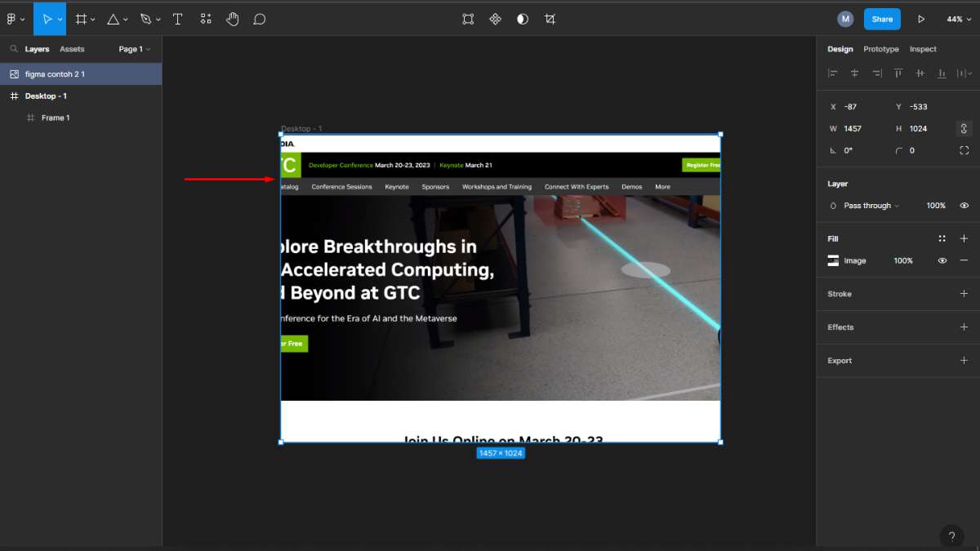Click the Share button
The height and width of the screenshot is (551, 980).
tap(882, 19)
